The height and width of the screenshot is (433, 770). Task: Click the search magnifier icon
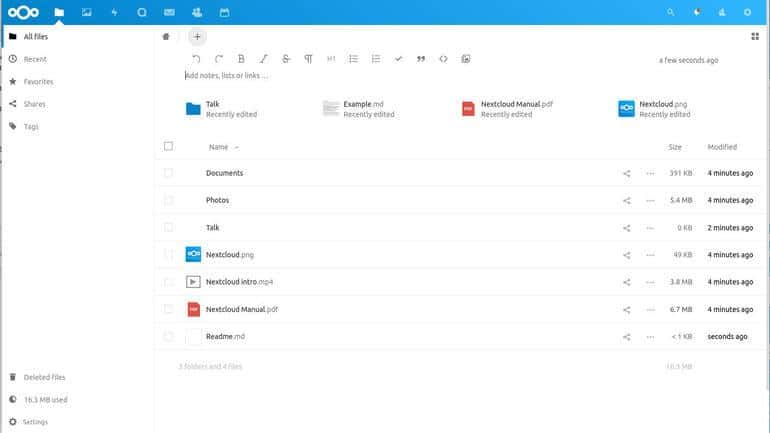[x=670, y=12]
